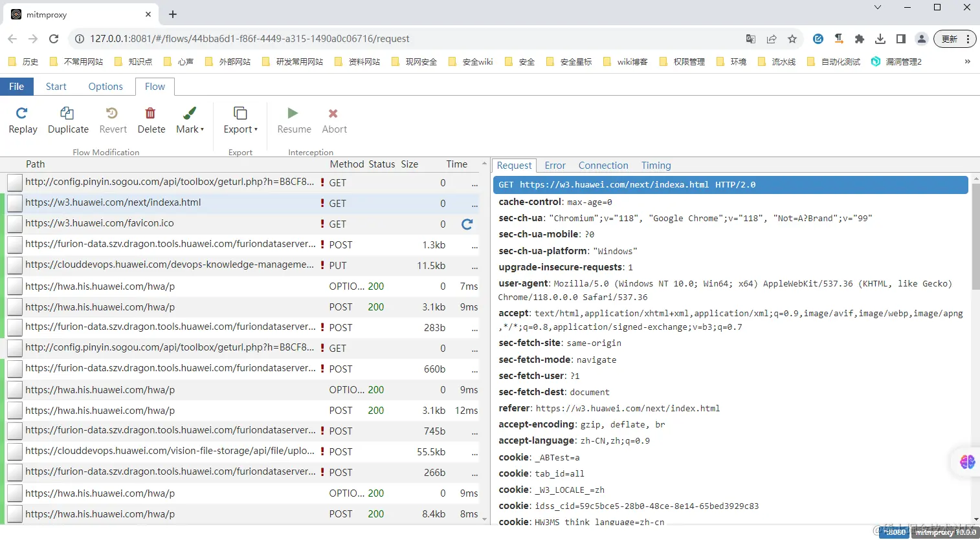The width and height of the screenshot is (980, 540).
Task: Sort flows by Size column
Action: [410, 164]
